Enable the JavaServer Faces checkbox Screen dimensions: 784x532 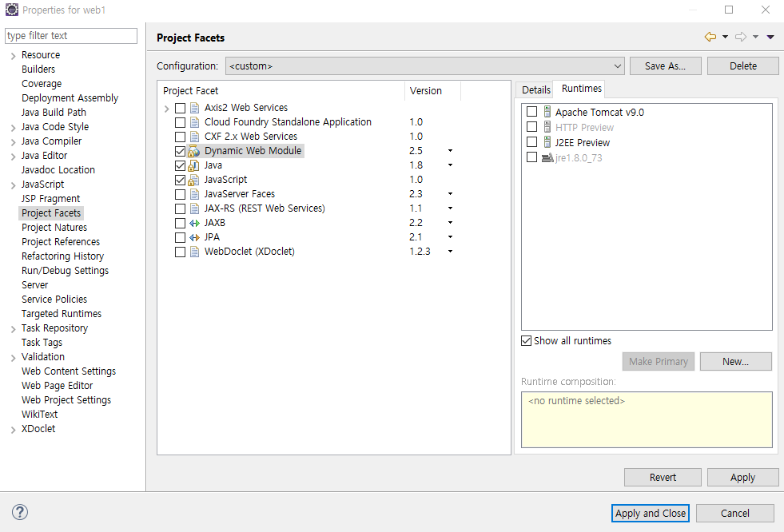(180, 194)
